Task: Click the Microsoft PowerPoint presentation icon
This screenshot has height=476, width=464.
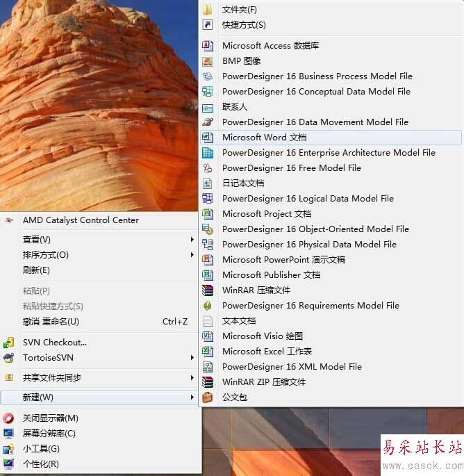Action: click(x=208, y=260)
